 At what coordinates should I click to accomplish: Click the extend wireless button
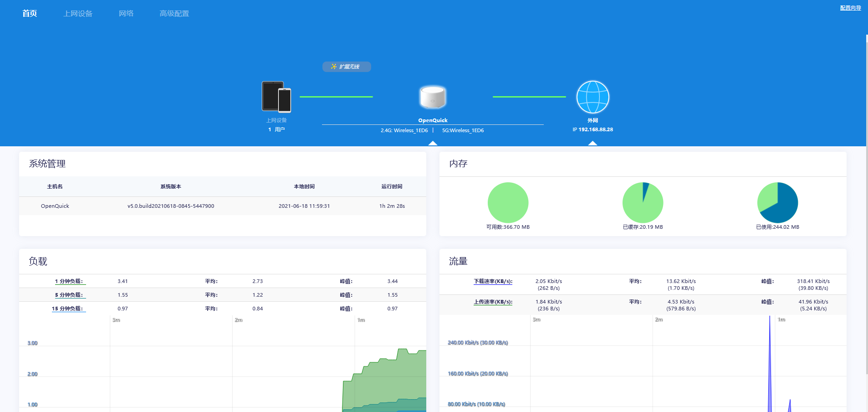[x=347, y=67]
